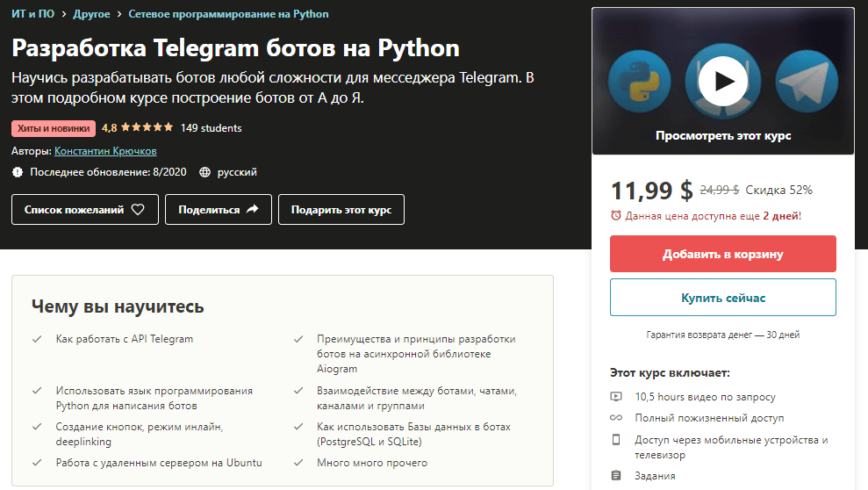Viewport: 868px width, 490px height.
Task: Click checkmark beside 'Как использовать Базы данных'
Action: (x=298, y=426)
